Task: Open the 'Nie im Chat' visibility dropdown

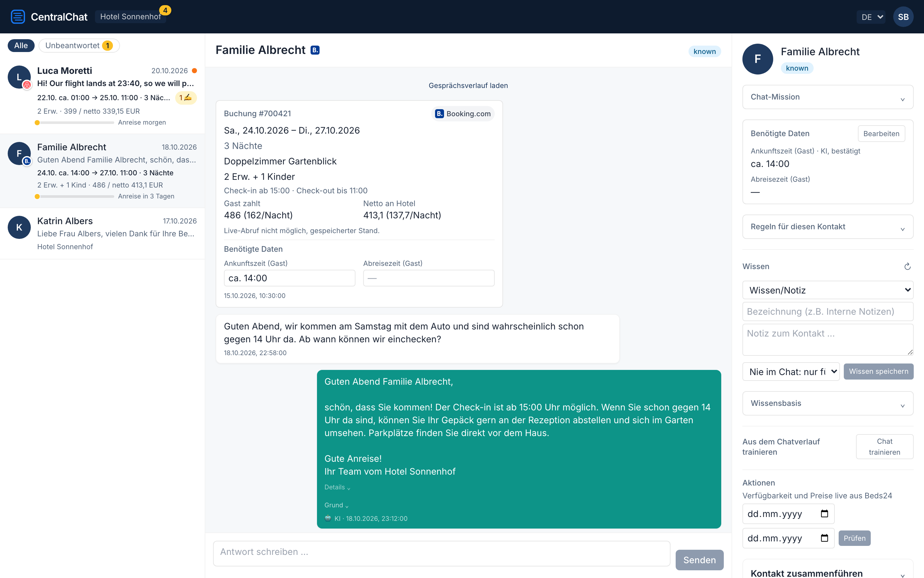Action: [791, 372]
